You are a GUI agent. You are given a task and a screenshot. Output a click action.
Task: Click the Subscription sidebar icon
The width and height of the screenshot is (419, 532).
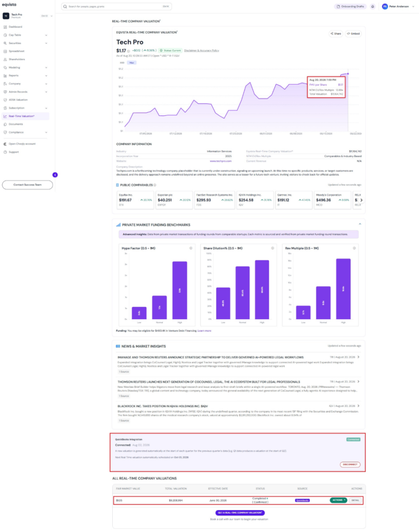(x=5, y=108)
